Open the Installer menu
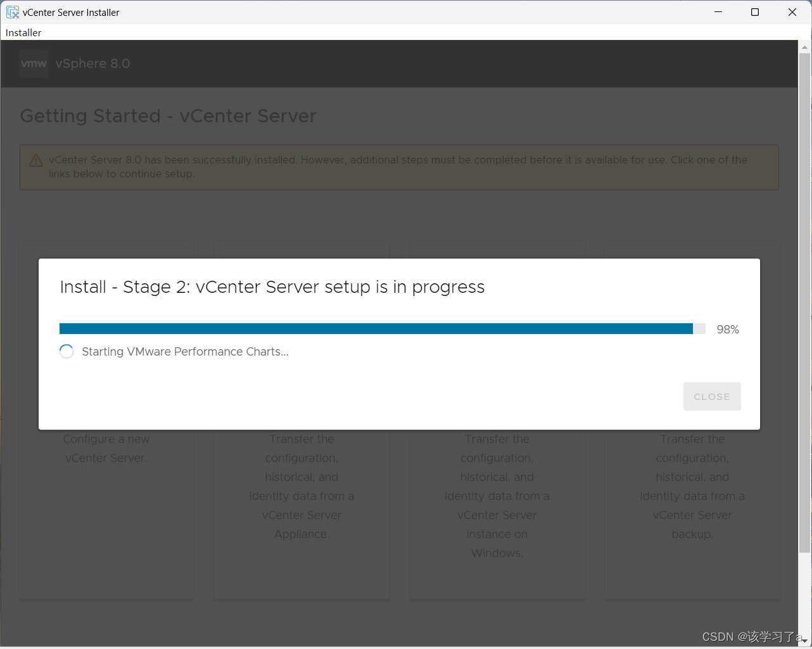The width and height of the screenshot is (812, 649). (23, 32)
